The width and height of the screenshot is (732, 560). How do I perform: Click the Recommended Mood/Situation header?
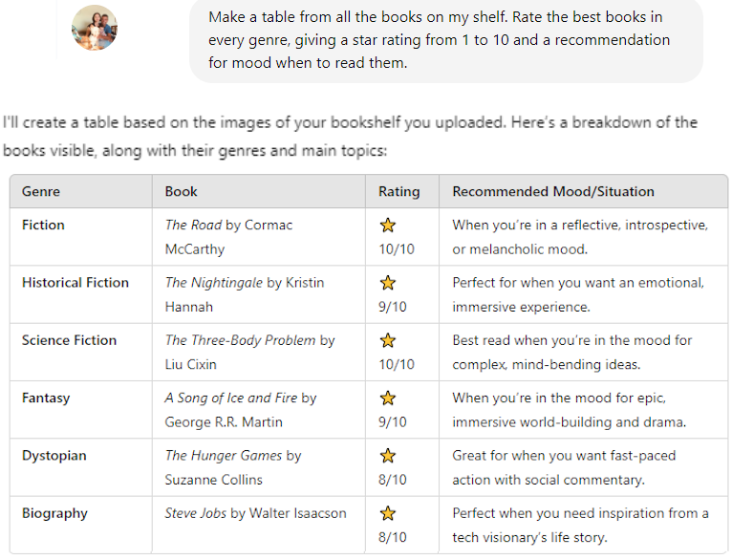click(553, 191)
